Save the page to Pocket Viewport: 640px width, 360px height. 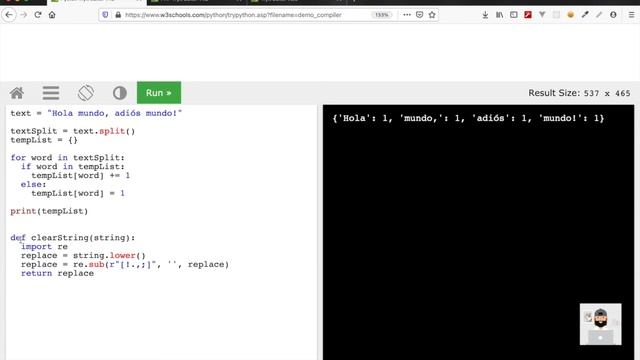tap(419, 15)
